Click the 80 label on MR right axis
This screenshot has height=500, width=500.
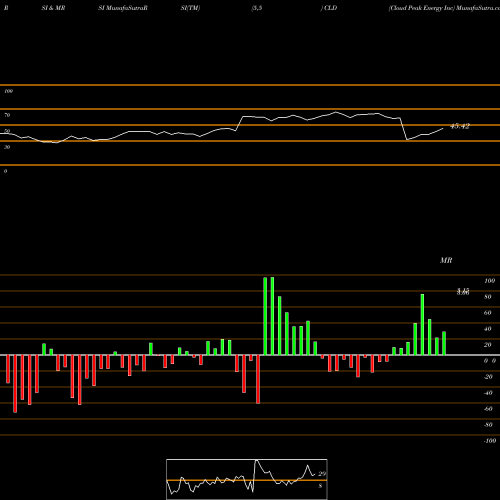488,297
